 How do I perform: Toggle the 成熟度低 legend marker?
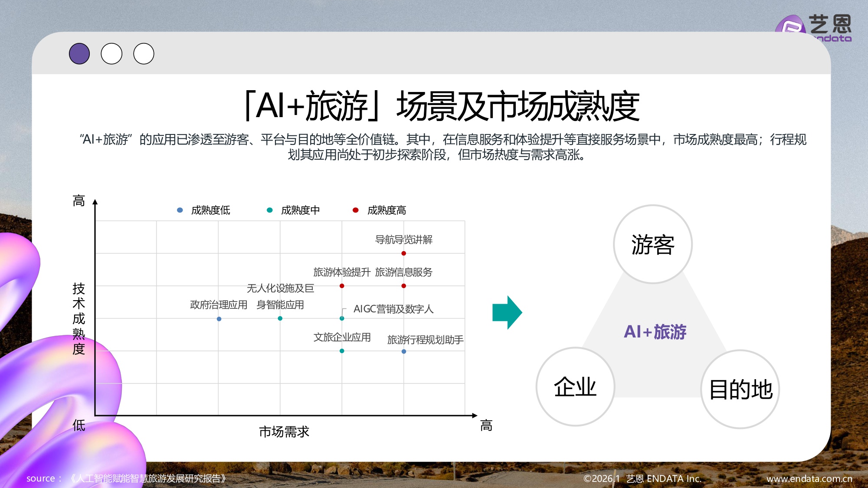point(178,210)
